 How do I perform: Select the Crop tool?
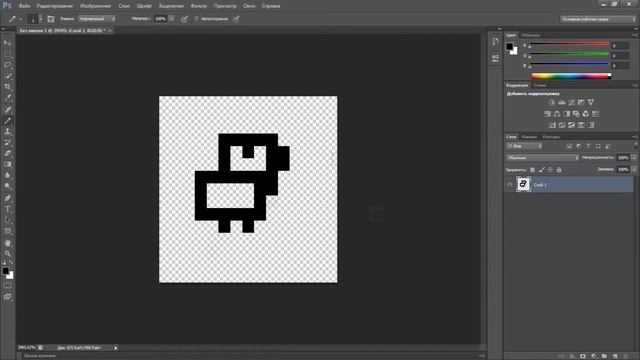[x=7, y=87]
